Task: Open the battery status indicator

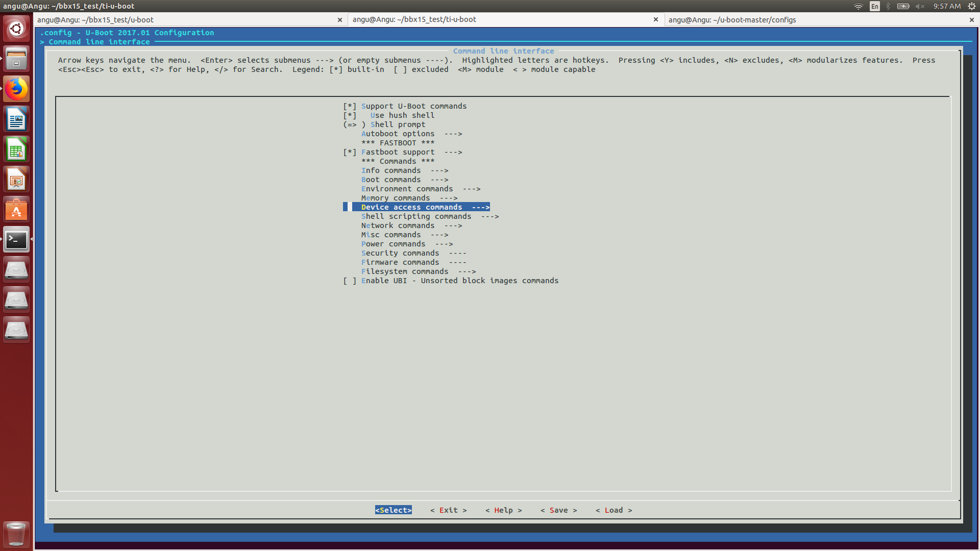Action: click(903, 6)
